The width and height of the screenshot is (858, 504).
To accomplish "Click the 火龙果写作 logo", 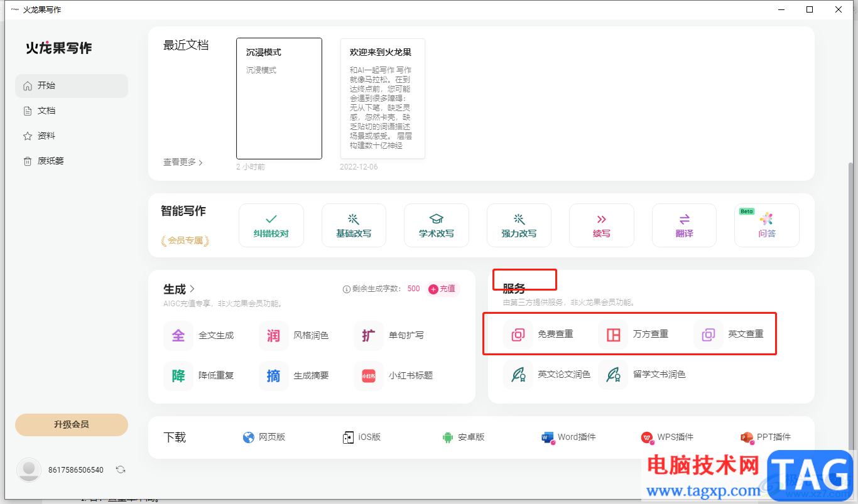I will pyautogui.click(x=59, y=48).
